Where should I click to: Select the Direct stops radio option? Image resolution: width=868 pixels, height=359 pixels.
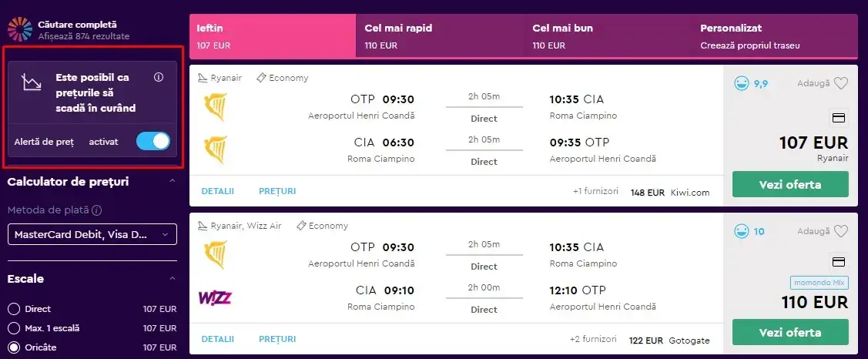[x=14, y=309]
